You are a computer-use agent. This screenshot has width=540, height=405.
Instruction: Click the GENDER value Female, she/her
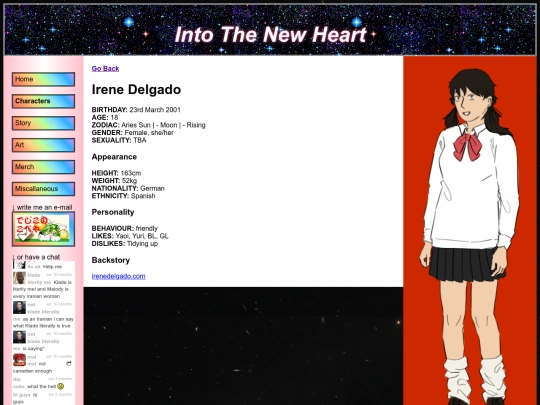click(x=149, y=133)
